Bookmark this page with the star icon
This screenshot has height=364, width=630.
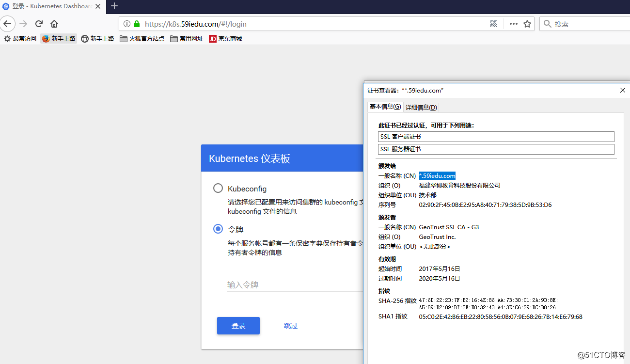tap(527, 24)
